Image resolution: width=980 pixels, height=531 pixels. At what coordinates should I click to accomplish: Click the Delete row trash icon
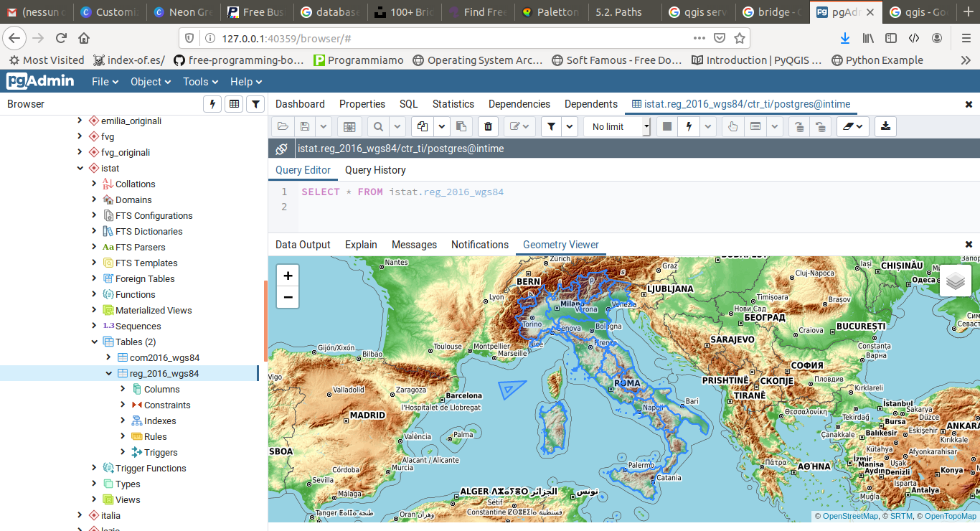[488, 127]
